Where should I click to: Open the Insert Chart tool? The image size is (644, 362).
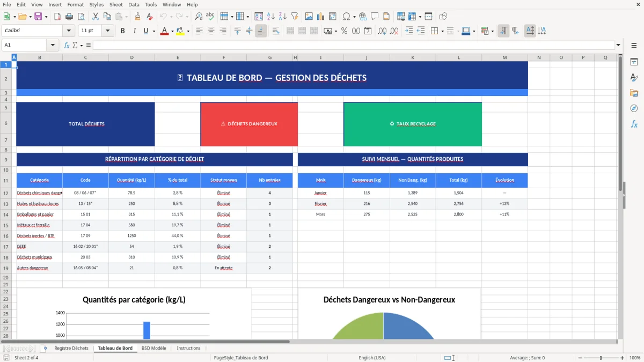pos(320,16)
